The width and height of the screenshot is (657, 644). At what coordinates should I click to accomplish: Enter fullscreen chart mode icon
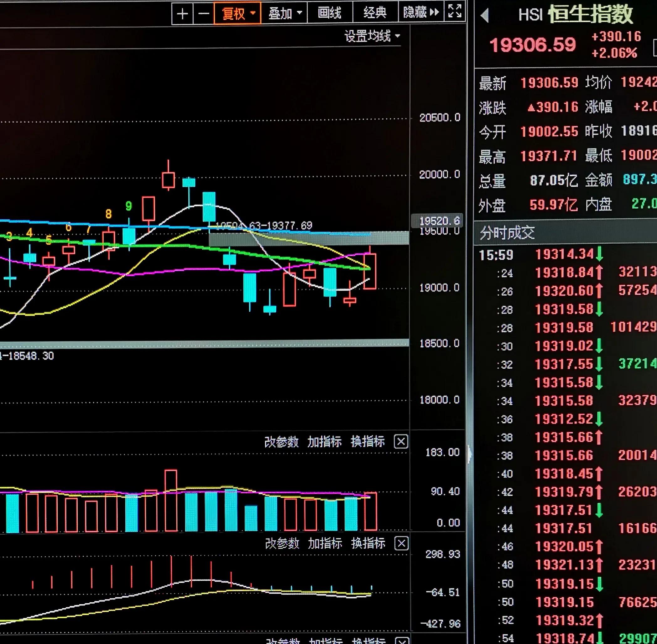[454, 11]
